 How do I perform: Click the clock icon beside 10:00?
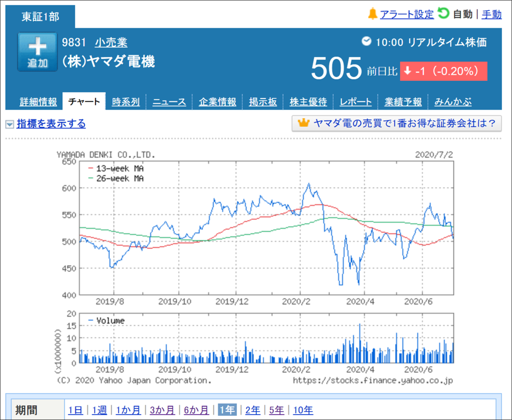tap(367, 41)
